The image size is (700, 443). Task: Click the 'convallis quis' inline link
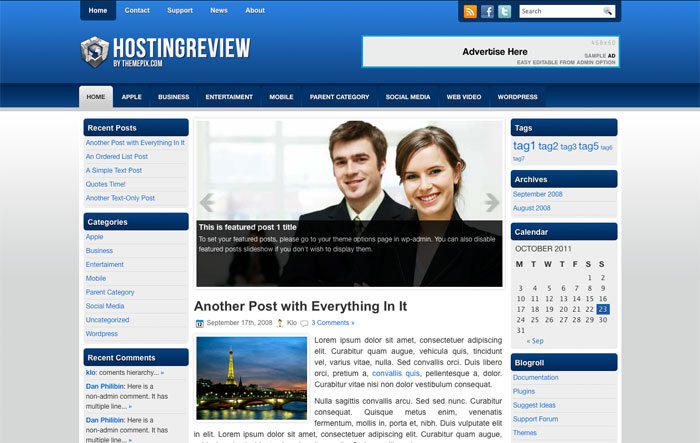pyautogui.click(x=396, y=373)
